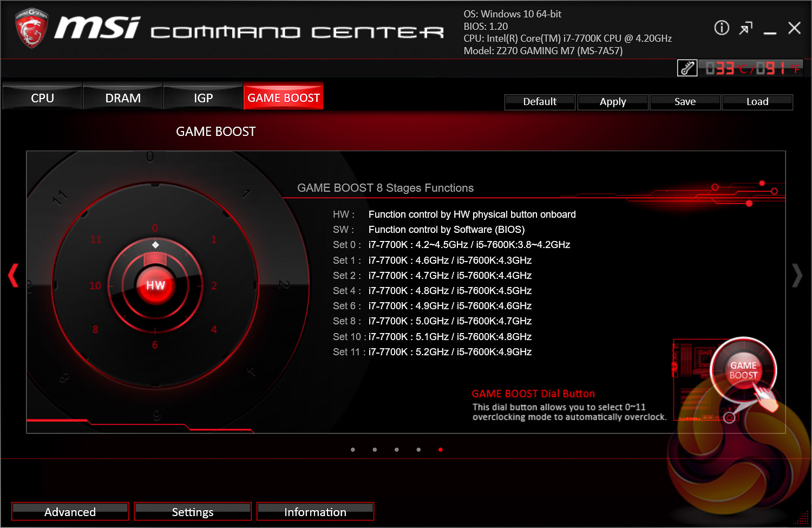The width and height of the screenshot is (812, 528).
Task: Apply the current settings
Action: click(613, 102)
